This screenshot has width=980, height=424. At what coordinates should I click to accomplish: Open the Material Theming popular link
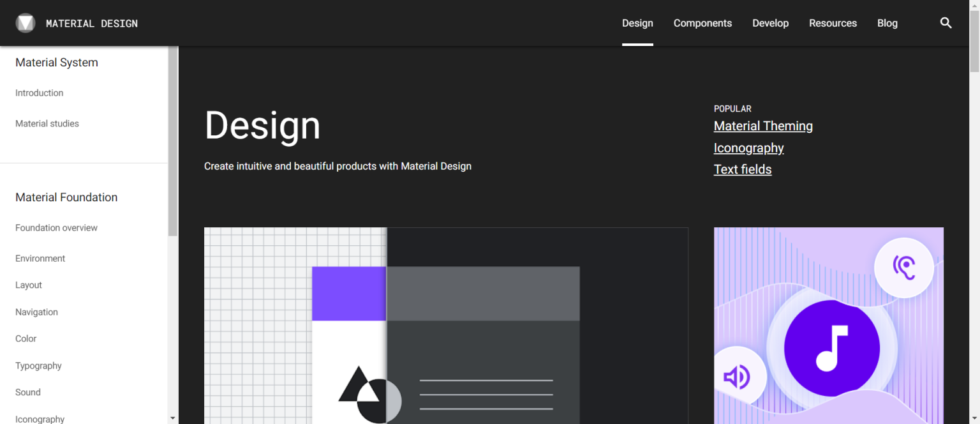tap(763, 126)
